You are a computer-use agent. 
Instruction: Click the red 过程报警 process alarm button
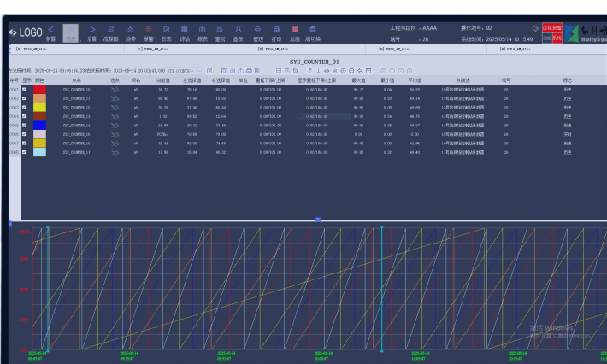click(x=552, y=28)
